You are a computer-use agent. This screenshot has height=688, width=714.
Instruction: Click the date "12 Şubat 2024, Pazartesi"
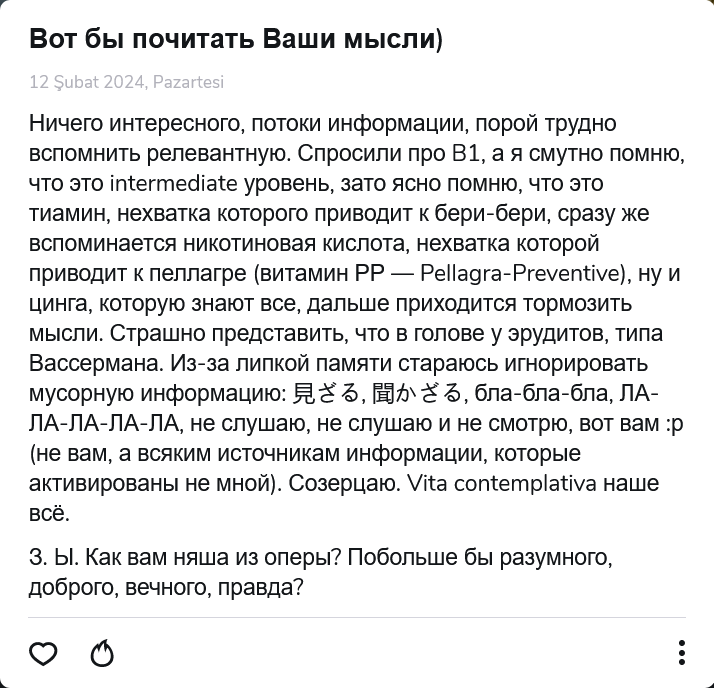click(x=126, y=83)
